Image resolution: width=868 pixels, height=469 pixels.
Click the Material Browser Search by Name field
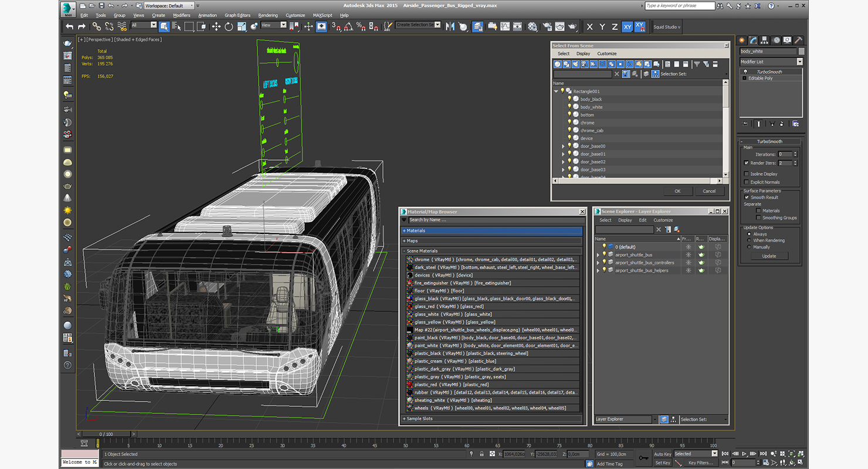point(496,220)
